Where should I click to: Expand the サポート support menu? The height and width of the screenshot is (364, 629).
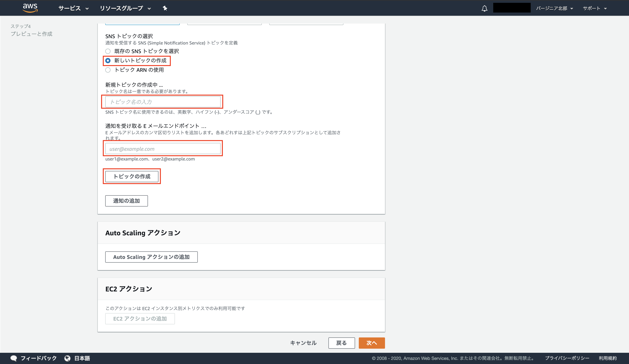click(x=594, y=8)
